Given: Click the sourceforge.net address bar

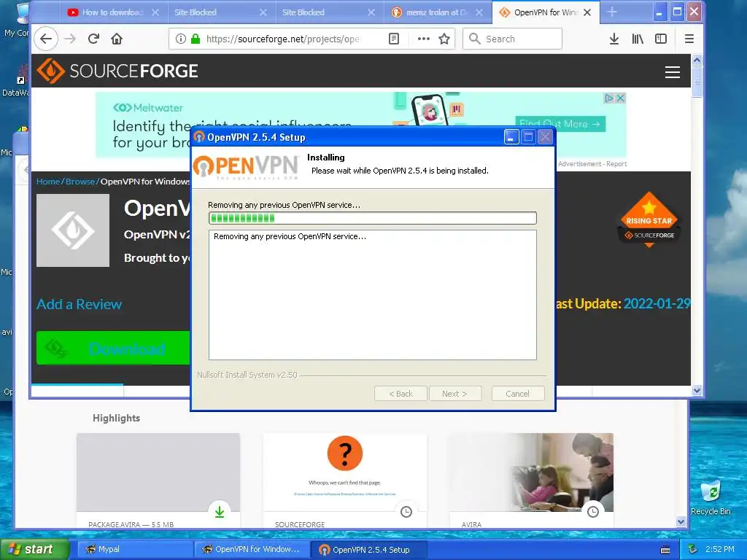Looking at the screenshot, I should 284,39.
